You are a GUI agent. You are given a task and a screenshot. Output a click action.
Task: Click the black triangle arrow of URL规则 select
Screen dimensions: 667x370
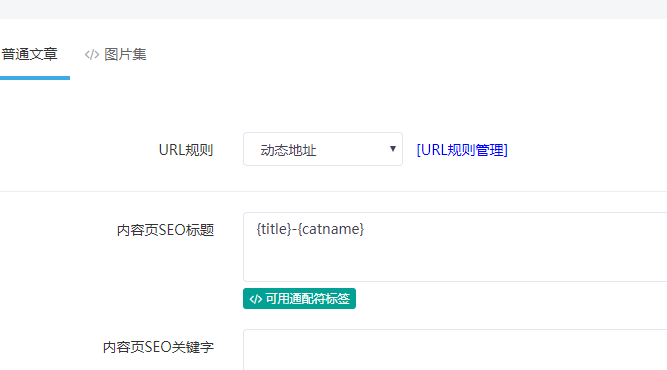pyautogui.click(x=393, y=149)
